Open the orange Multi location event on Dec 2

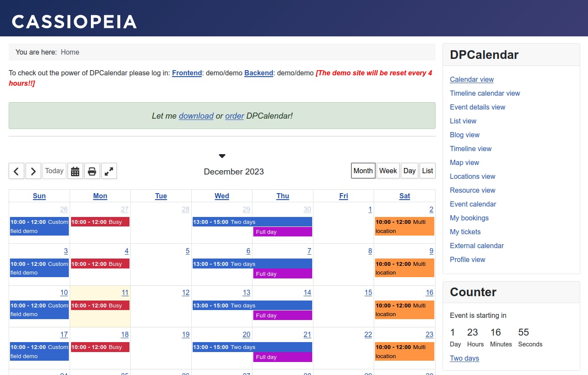pyautogui.click(x=404, y=226)
